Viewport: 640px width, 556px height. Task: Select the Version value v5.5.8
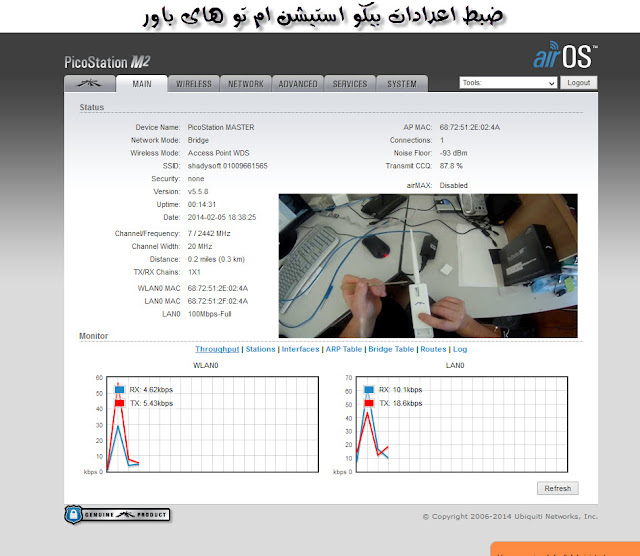tap(198, 191)
